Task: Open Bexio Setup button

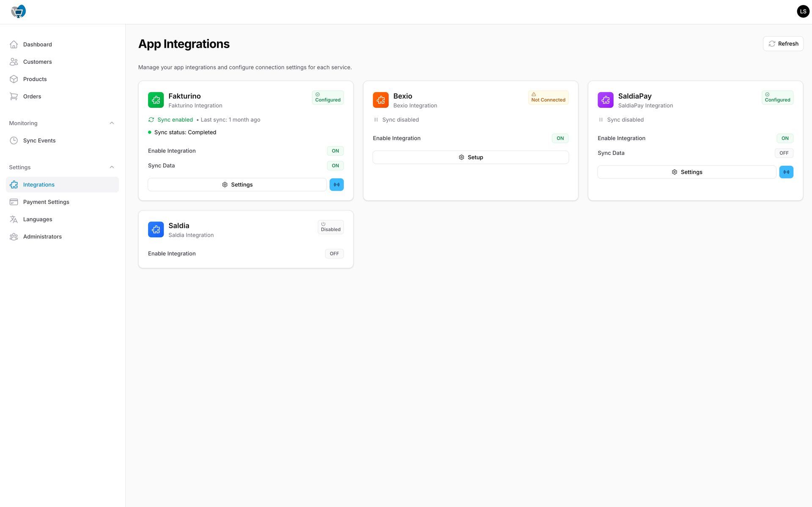Action: (470, 157)
